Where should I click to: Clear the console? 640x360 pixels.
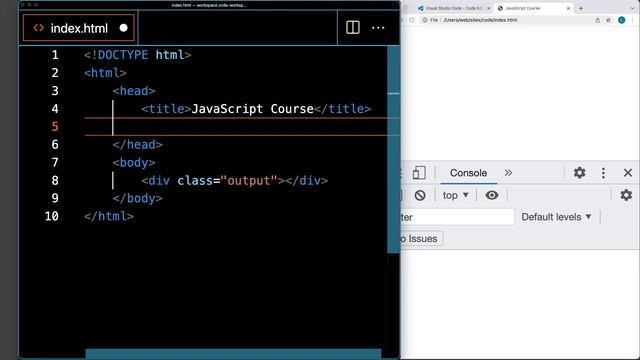420,195
